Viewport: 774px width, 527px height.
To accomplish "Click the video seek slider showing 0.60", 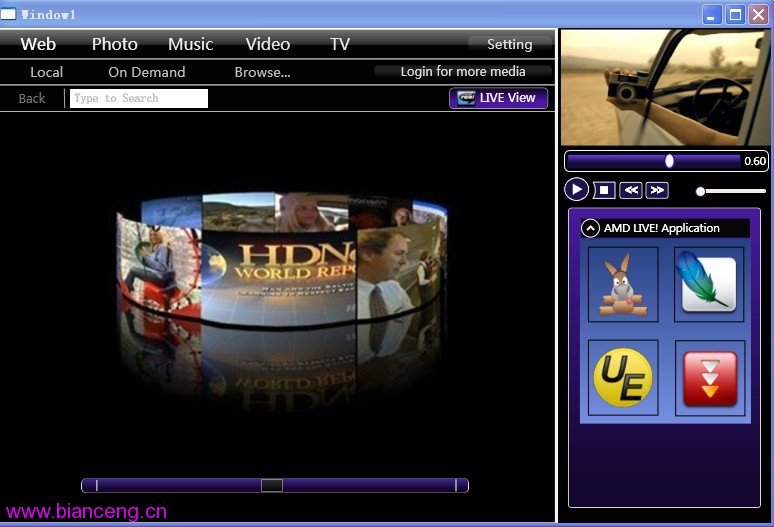I will pyautogui.click(x=669, y=161).
